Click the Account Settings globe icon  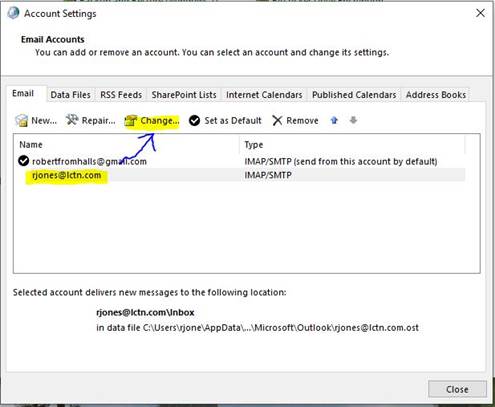tap(13, 13)
